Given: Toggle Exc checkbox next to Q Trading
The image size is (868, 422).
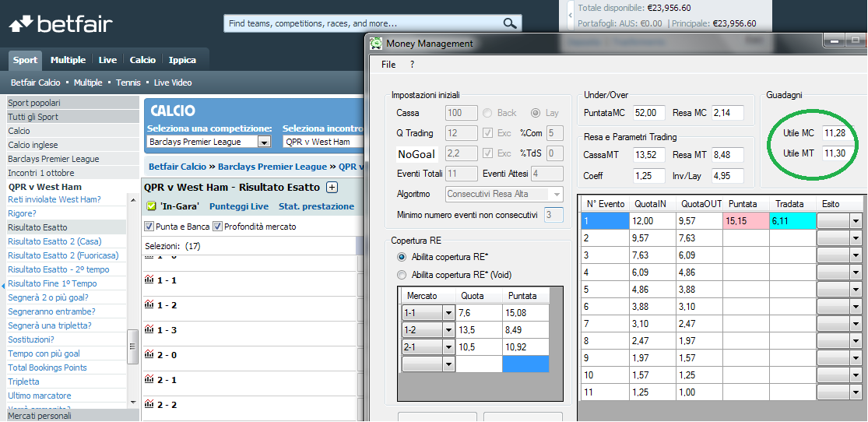Looking at the screenshot, I should pos(487,133).
